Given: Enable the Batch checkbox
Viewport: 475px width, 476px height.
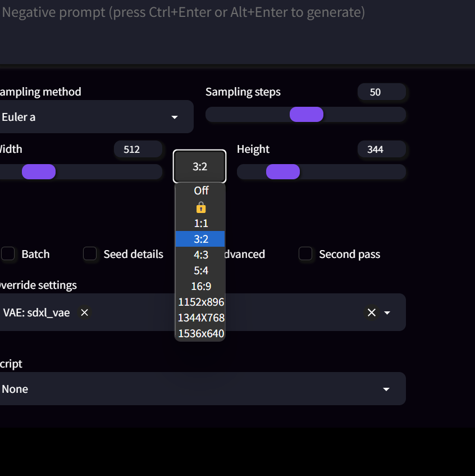Looking at the screenshot, I should click(8, 254).
